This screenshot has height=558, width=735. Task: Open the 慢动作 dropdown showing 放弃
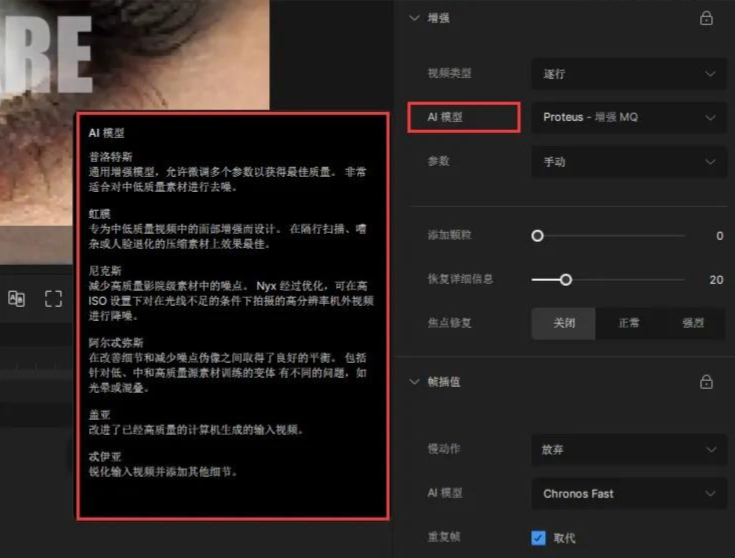click(x=629, y=449)
